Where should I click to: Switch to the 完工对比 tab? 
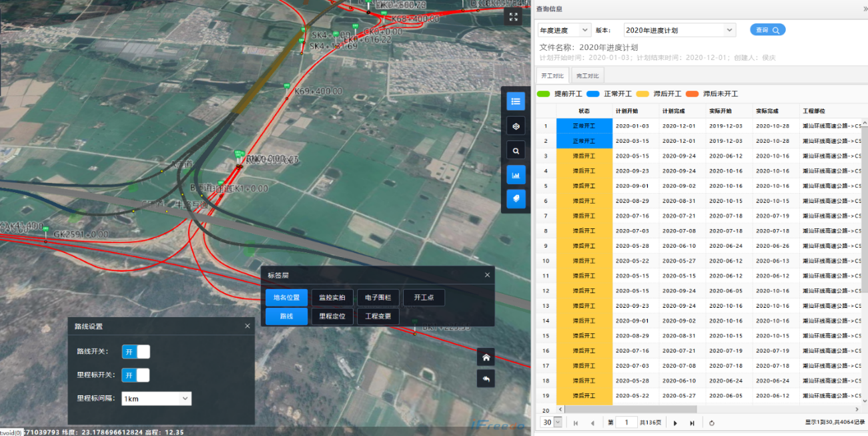pyautogui.click(x=588, y=75)
